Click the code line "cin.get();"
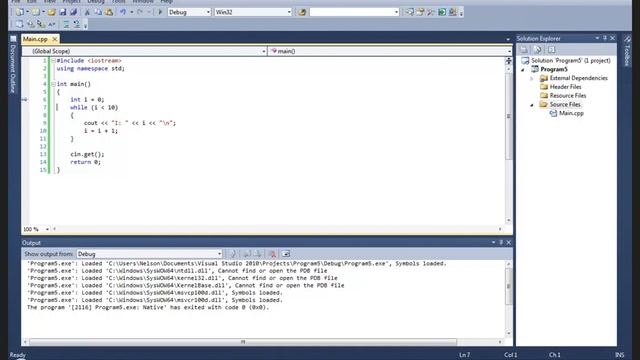 pos(87,154)
